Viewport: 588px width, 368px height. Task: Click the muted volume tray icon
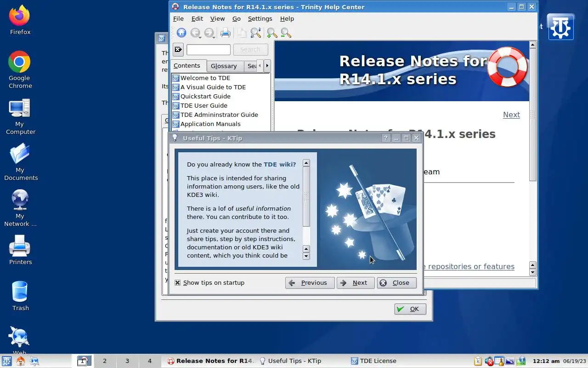489,361
